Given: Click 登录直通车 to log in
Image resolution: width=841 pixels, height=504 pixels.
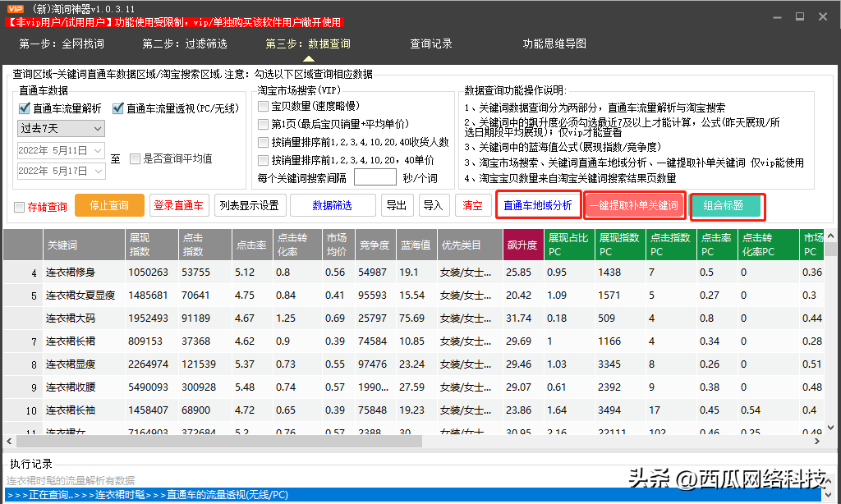Looking at the screenshot, I should pyautogui.click(x=179, y=206).
